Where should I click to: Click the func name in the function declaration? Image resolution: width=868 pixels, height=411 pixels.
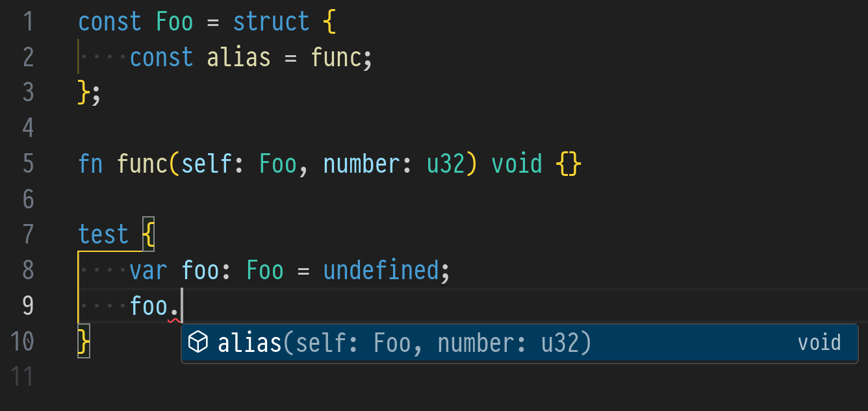point(142,164)
